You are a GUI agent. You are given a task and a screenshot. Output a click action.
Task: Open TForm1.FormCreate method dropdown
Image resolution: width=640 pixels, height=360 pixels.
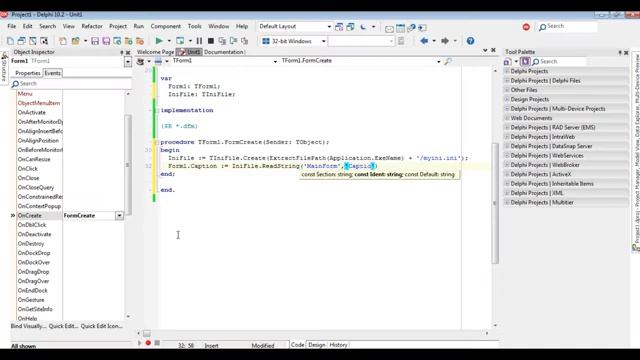(439, 61)
